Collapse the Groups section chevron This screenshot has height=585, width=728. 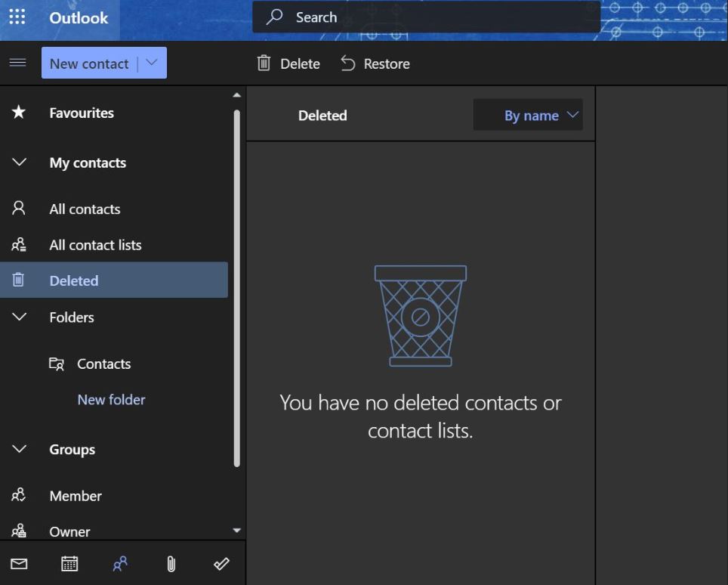click(x=19, y=449)
